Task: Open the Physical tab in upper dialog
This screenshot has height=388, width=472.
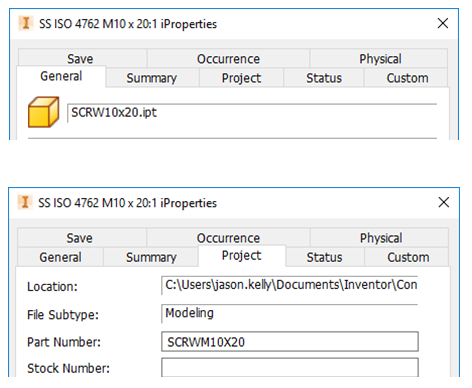Action: 380,58
